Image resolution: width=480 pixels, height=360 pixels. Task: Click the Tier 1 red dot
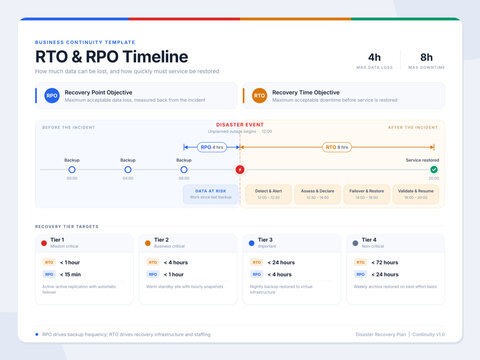pyautogui.click(x=44, y=243)
